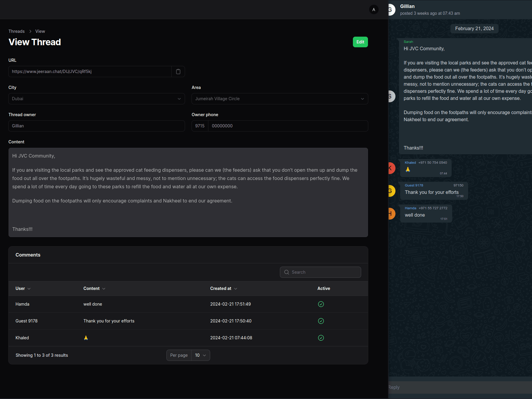Sort comments by Created at column
Viewport: 532px width, 399px height.
223,288
